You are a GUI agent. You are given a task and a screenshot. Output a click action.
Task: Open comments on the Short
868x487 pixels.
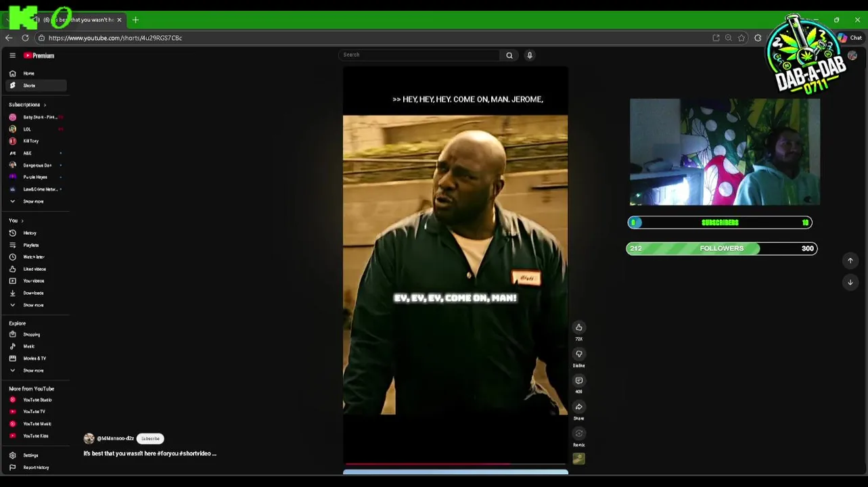[578, 381]
